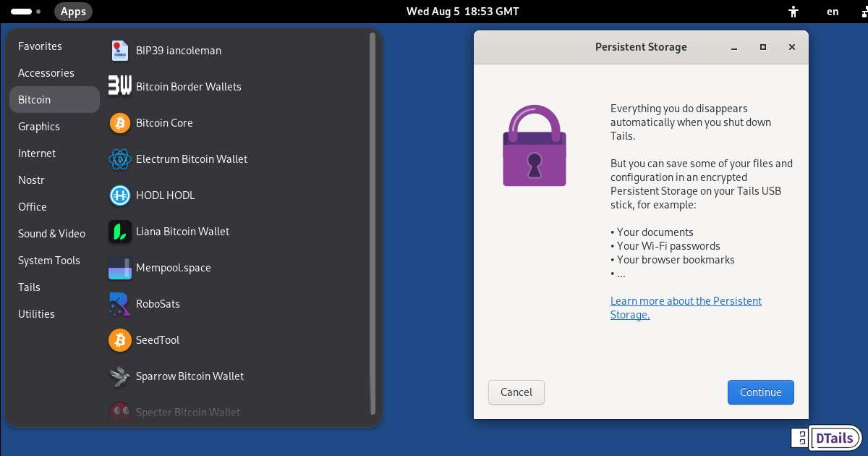868x456 pixels.
Task: Select the Utilities category
Action: tap(54, 314)
